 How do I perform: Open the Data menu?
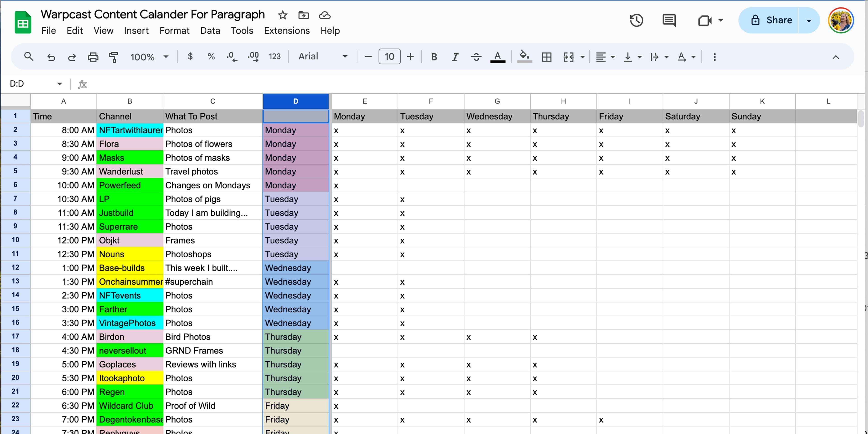pyautogui.click(x=210, y=31)
